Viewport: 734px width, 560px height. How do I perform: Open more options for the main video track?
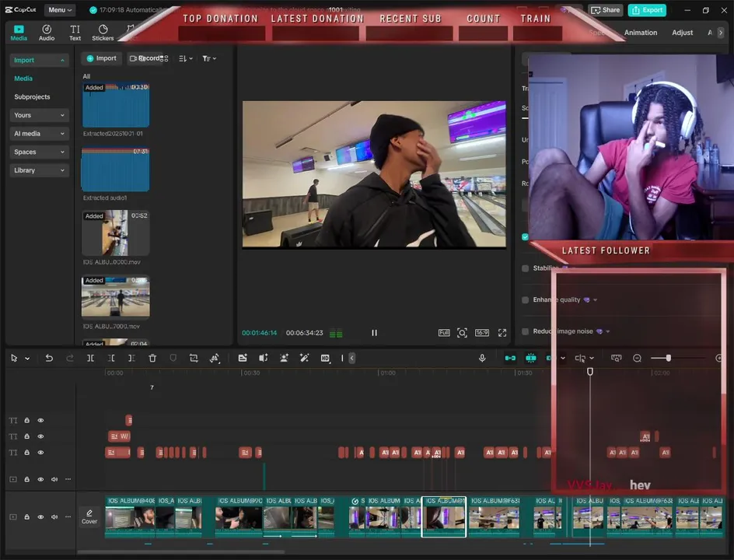(x=68, y=517)
